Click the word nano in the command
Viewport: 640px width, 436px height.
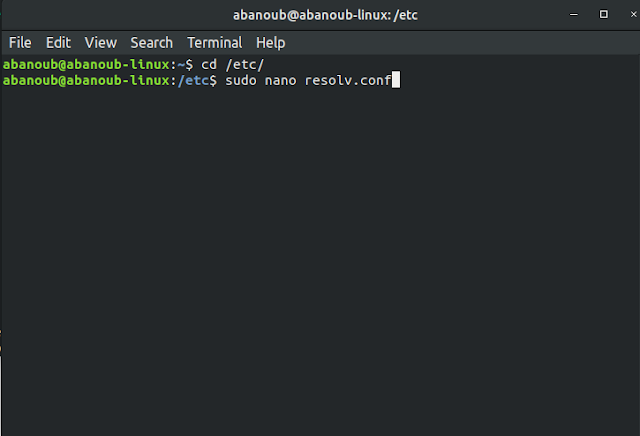[281, 80]
